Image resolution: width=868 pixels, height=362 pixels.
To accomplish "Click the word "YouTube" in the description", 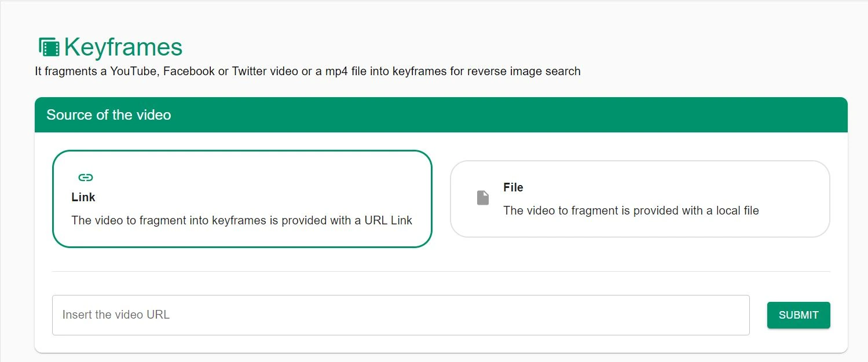I will coord(134,72).
